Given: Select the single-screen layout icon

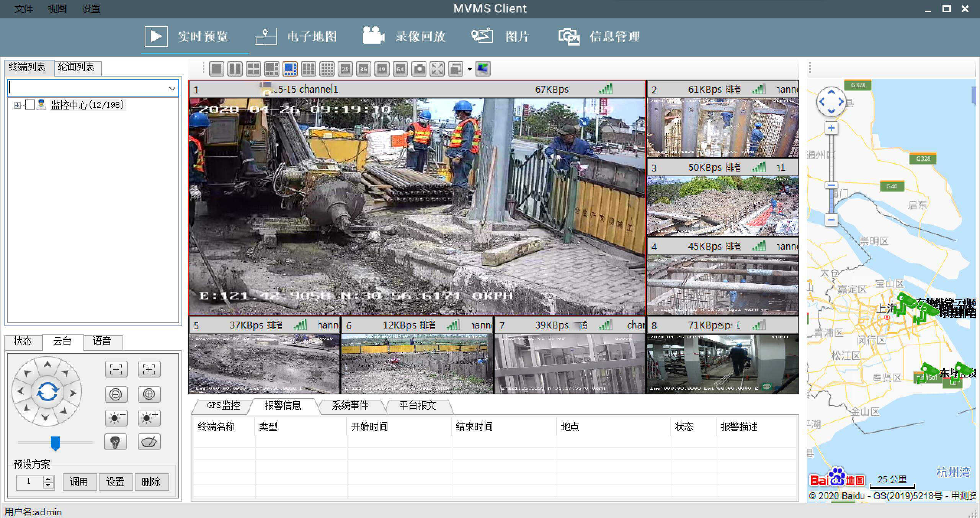Looking at the screenshot, I should [x=216, y=69].
